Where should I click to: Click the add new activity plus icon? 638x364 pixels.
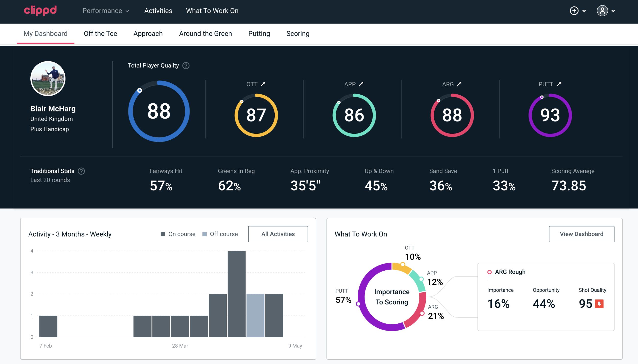click(574, 11)
